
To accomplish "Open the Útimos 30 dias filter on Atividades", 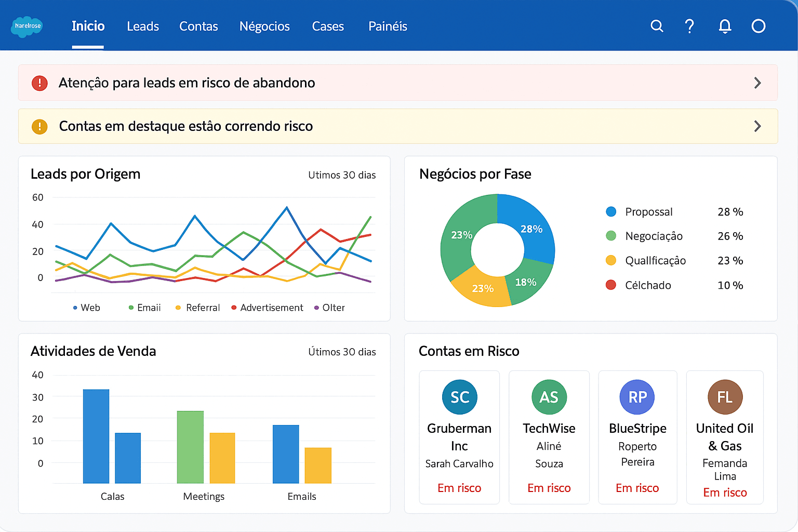I will [342, 352].
